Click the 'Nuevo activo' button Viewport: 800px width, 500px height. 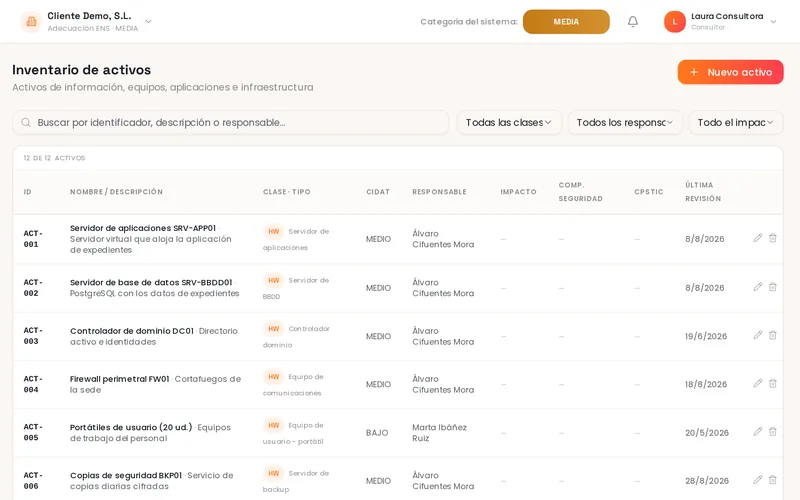731,72
